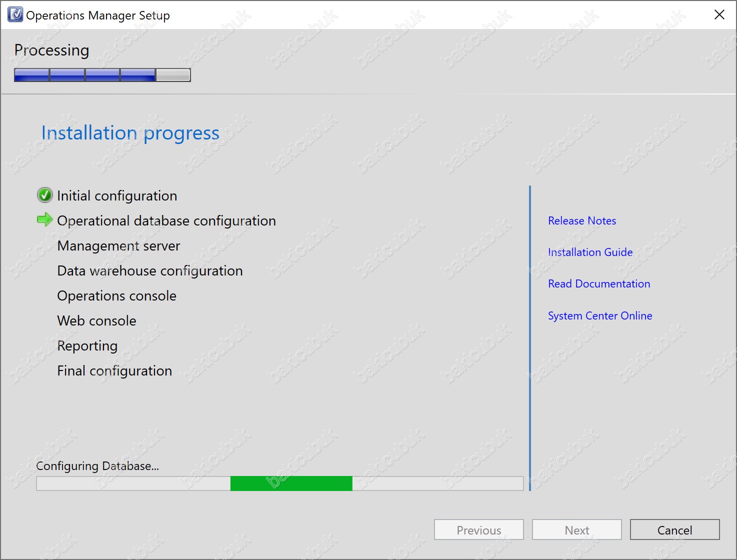Click the disabled Next button
Screen dimensions: 737x560
[577, 529]
